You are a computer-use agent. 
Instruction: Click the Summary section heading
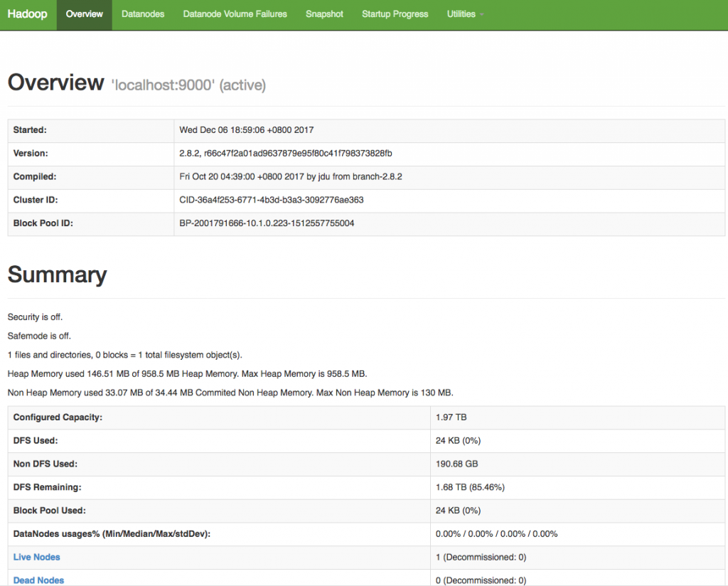[x=57, y=275]
